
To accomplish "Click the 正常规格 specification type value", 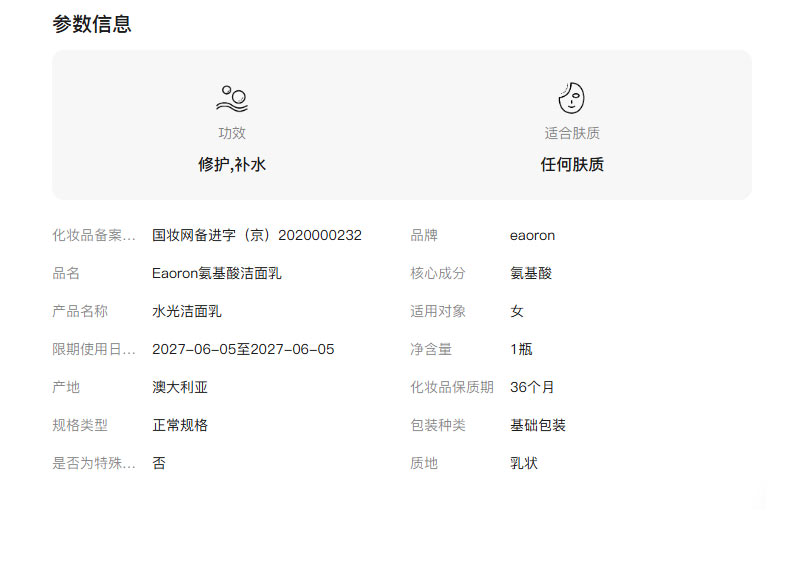I will (x=180, y=425).
